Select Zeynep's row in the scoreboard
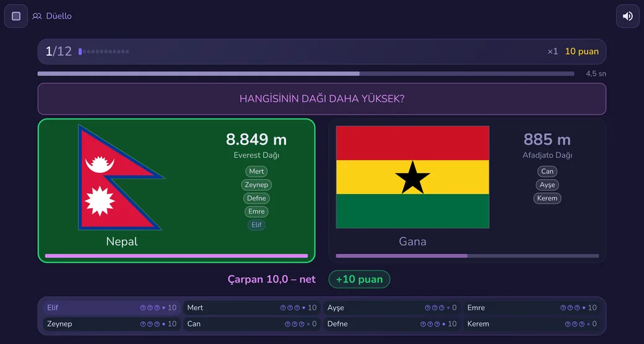The image size is (644, 344). click(111, 324)
